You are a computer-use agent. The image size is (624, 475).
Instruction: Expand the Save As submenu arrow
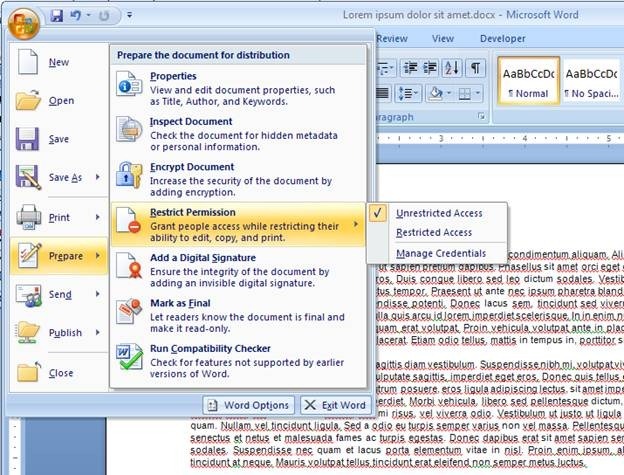coord(98,177)
